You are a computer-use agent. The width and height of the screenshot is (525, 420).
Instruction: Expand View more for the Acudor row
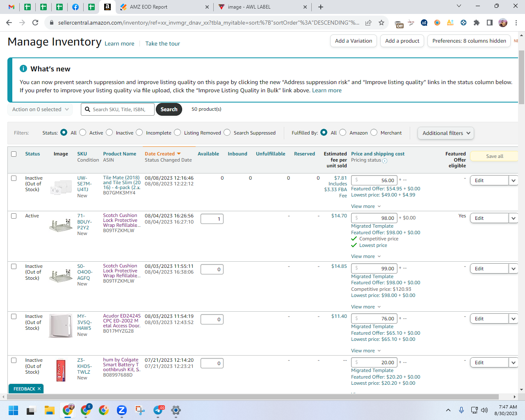tap(366, 351)
